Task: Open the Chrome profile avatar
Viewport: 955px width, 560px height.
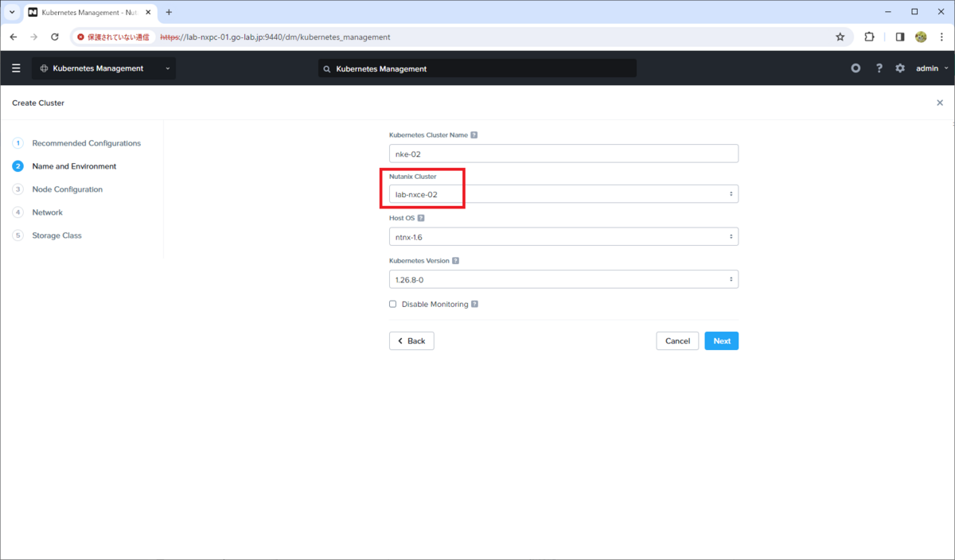Action: [x=921, y=37]
